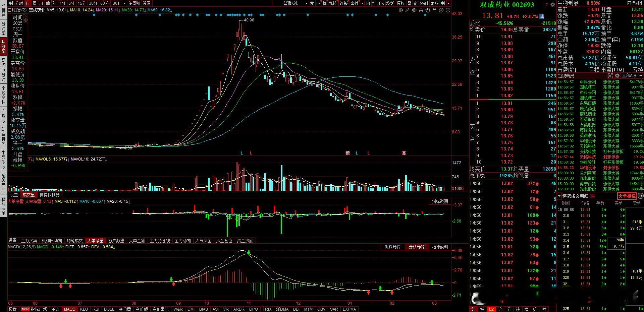
Task: Collapse the 逐笔成交明细 panel triangle
Action: pos(559,196)
